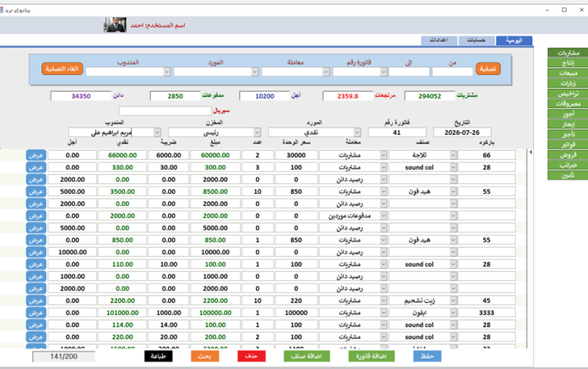
Task: Open تأجير section in sidebar
Action: pyautogui.click(x=568, y=134)
